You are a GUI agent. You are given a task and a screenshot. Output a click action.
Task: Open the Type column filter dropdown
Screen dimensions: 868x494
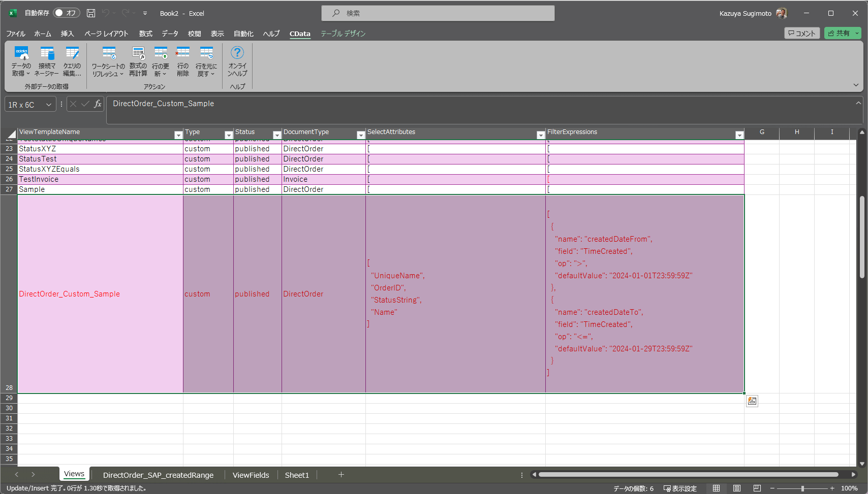[229, 135]
